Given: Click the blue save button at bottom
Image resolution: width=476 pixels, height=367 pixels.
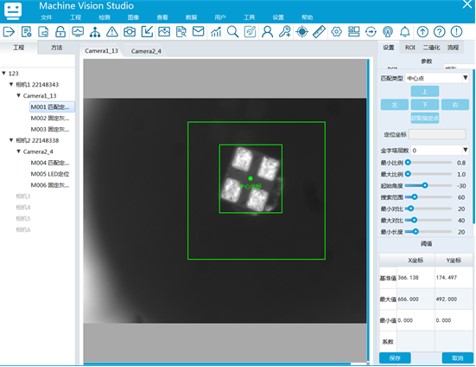Looking at the screenshot, I should [395, 358].
